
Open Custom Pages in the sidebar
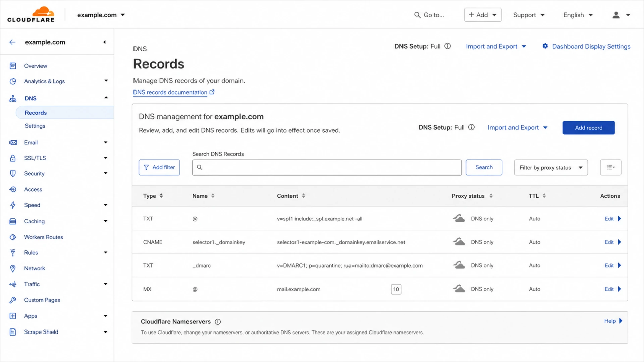point(42,300)
